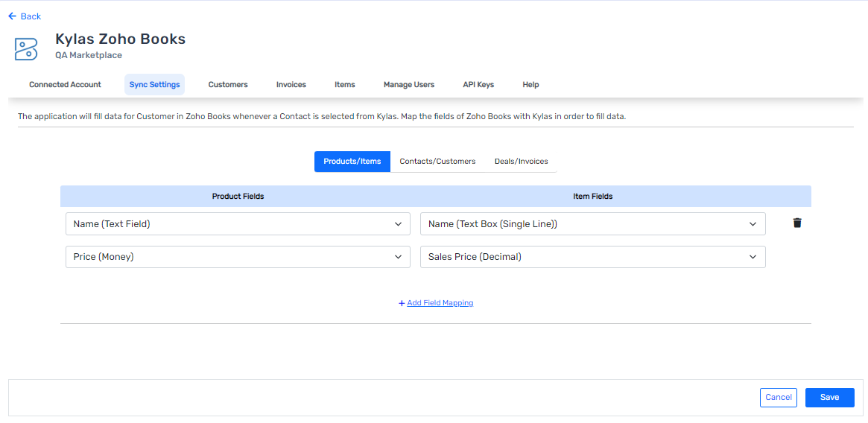Switch to Contacts/Customers mapping tab

point(437,162)
